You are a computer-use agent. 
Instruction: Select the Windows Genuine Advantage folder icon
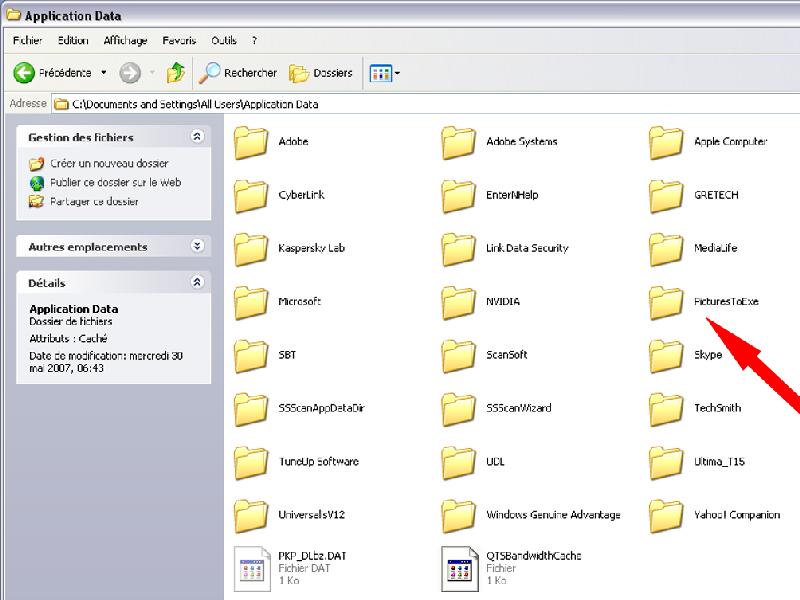459,516
